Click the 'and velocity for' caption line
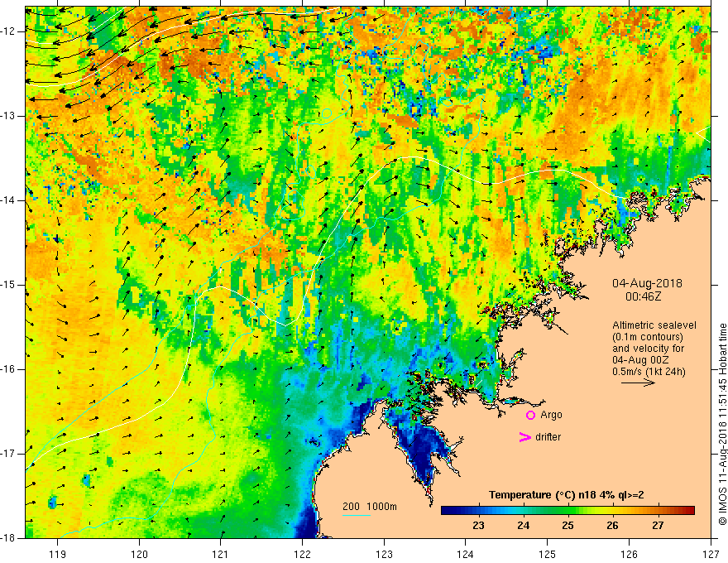 [648, 349]
